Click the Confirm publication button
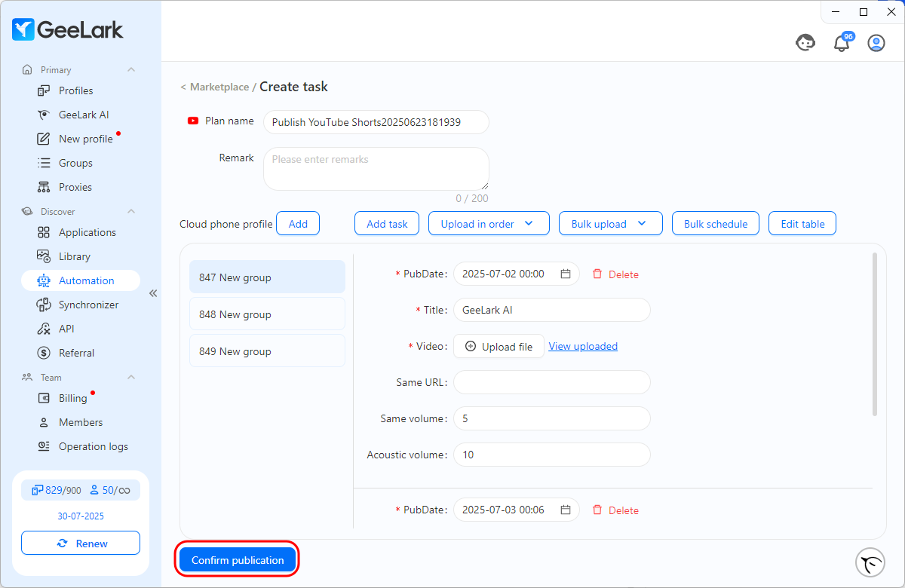905x588 pixels. tap(238, 560)
